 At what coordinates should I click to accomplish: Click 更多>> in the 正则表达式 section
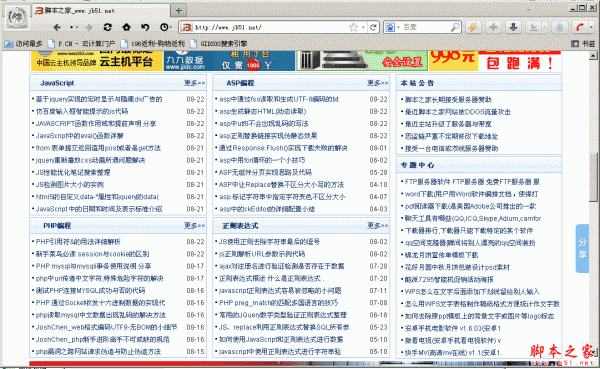click(x=378, y=225)
